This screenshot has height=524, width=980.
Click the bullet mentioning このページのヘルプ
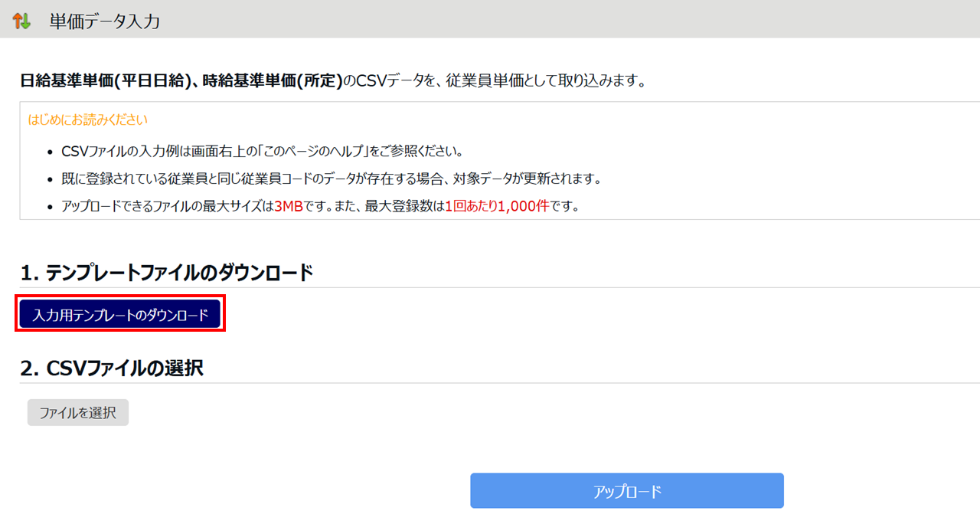(262, 151)
